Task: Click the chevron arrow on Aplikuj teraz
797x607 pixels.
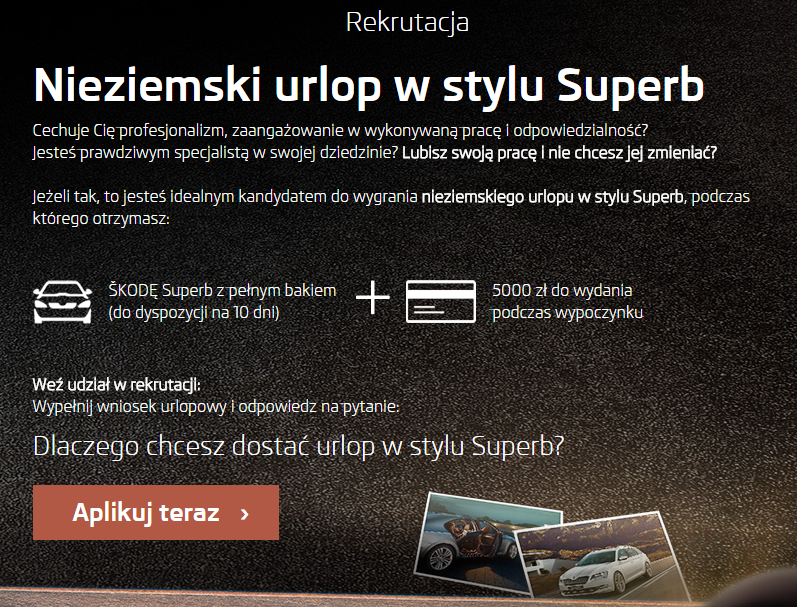Action: click(x=244, y=513)
